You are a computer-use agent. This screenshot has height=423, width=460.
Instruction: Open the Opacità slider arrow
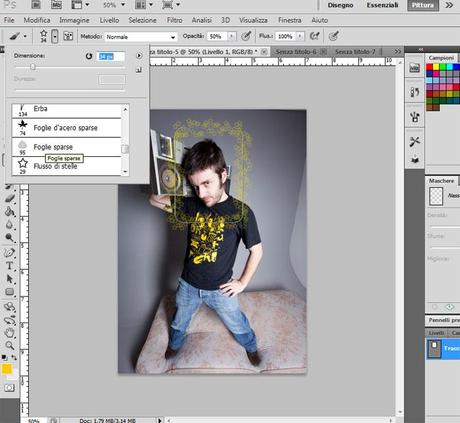tap(231, 36)
